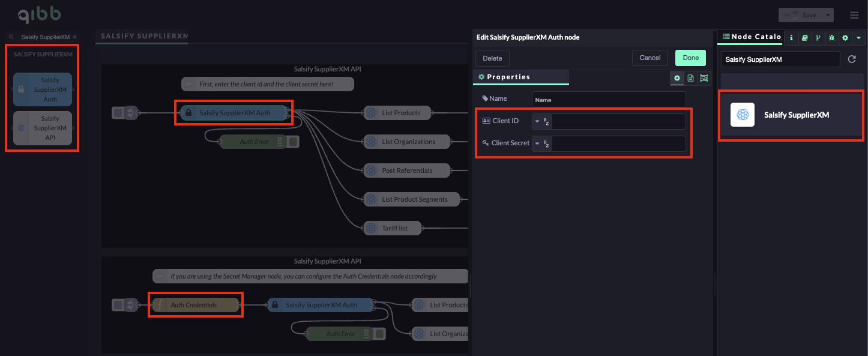This screenshot has height=356, width=868.
Task: Trigger the inject node feeding Auth Credentials
Action: [118, 305]
